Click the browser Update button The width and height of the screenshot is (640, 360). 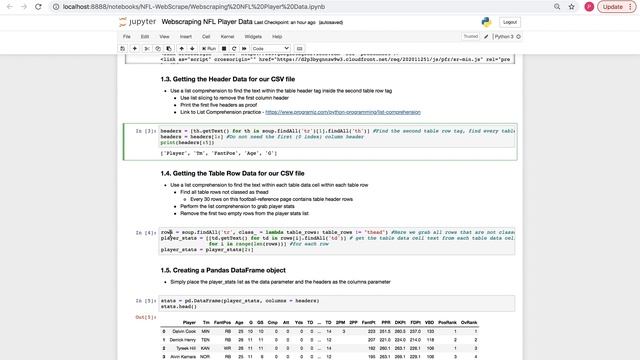[x=613, y=7]
